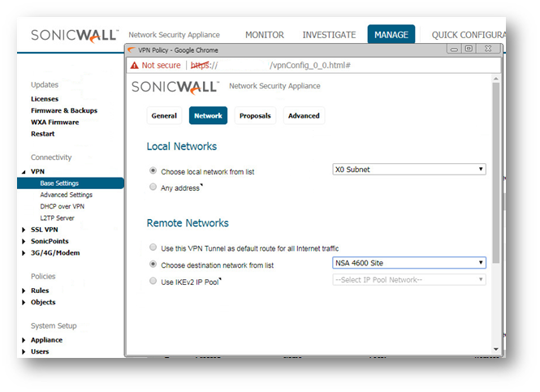The image size is (540, 392).
Task: Expand the 3G/4G/Modem section
Action: point(24,253)
